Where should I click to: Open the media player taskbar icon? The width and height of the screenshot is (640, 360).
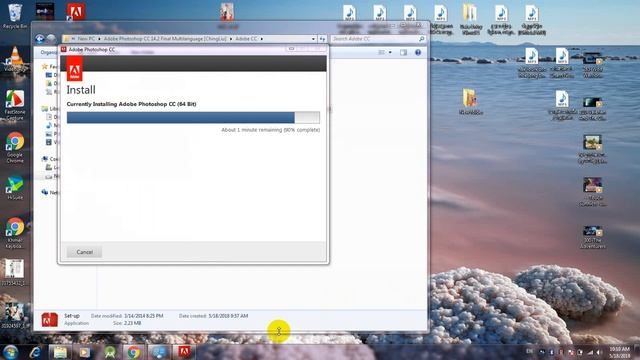[x=84, y=352]
